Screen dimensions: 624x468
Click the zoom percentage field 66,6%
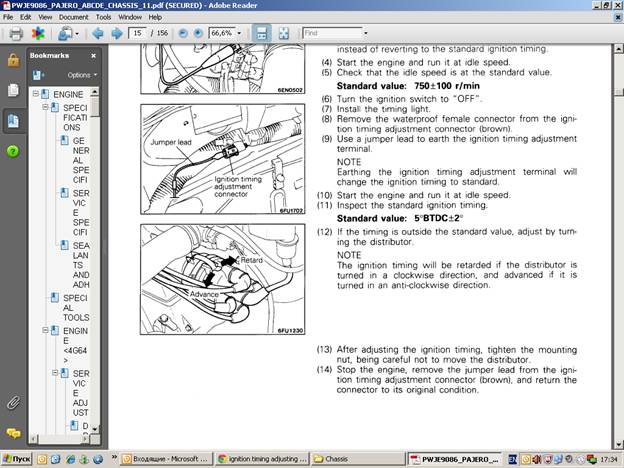click(222, 33)
